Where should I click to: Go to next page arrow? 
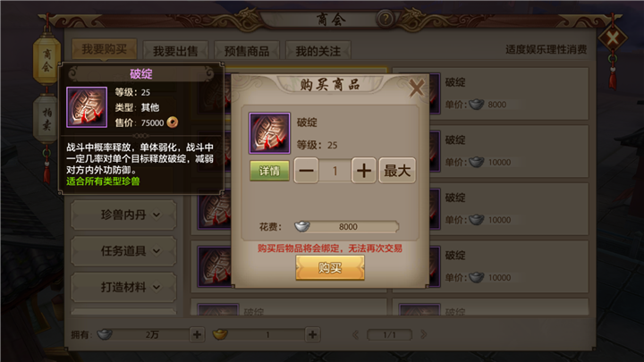click(423, 334)
